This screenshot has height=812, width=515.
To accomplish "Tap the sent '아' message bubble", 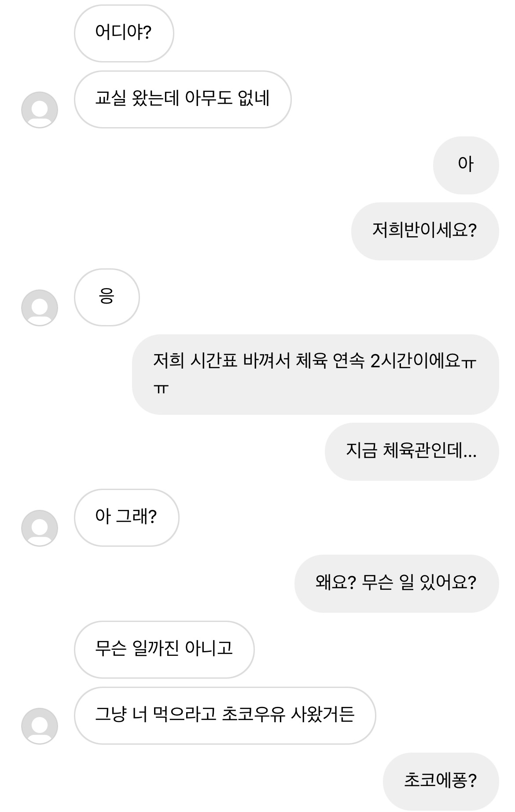I will [466, 165].
